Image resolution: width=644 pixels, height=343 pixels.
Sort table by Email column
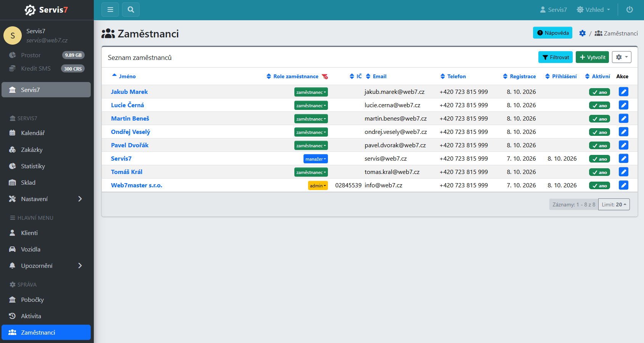pos(376,76)
